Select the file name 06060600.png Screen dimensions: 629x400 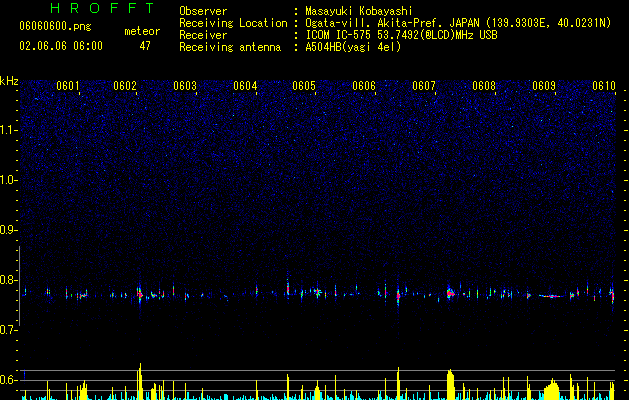click(x=55, y=27)
